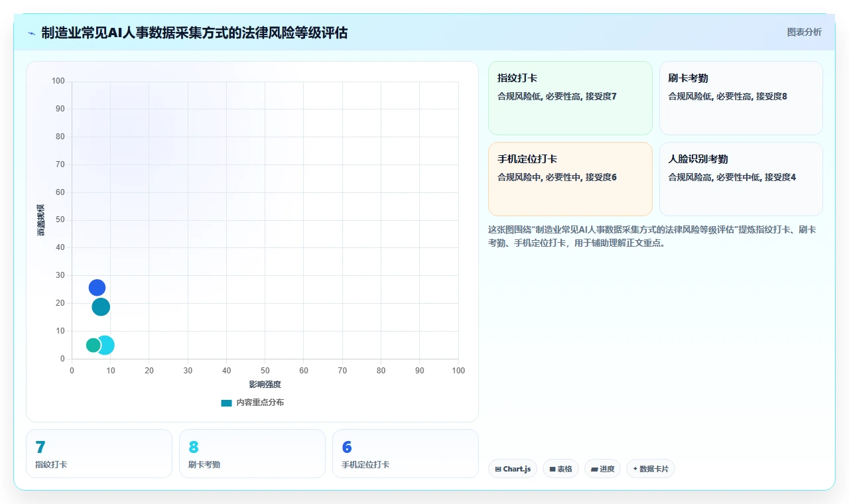Open the 手机定位打卡 risk card

pos(570,179)
